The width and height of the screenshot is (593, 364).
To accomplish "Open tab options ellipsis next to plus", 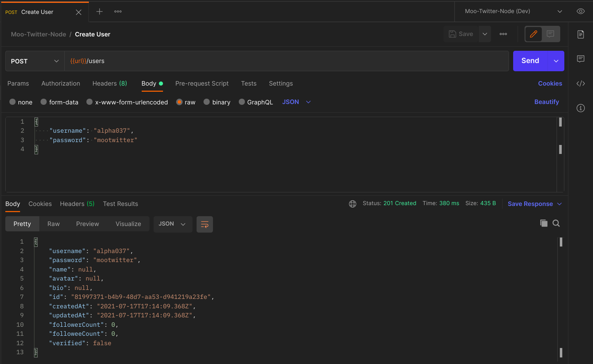I will pos(118,11).
